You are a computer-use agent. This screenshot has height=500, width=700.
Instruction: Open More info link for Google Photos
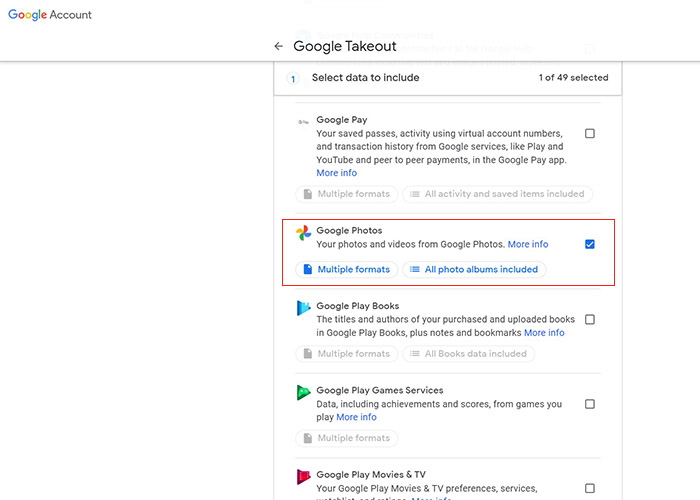528,244
